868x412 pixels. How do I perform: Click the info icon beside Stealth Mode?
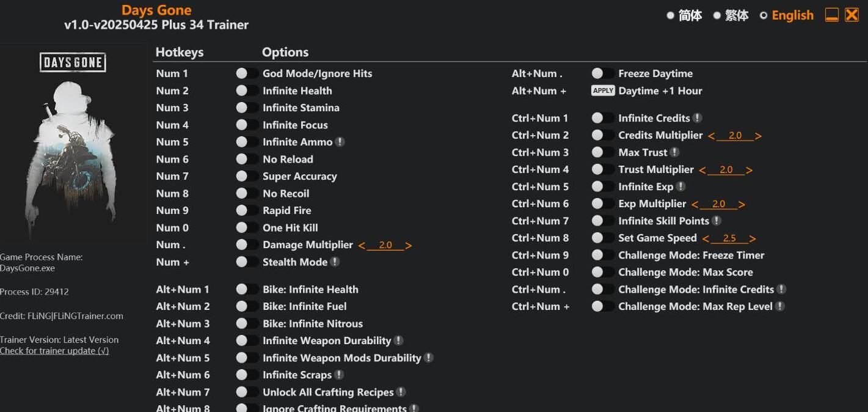point(335,262)
